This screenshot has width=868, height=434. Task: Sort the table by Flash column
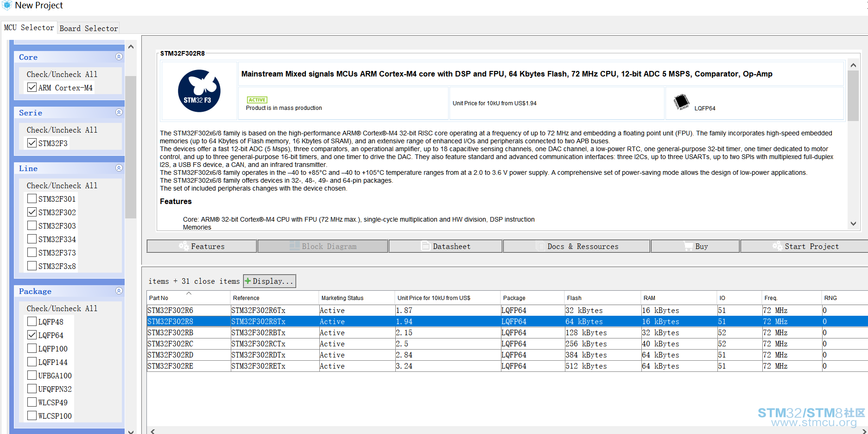602,298
